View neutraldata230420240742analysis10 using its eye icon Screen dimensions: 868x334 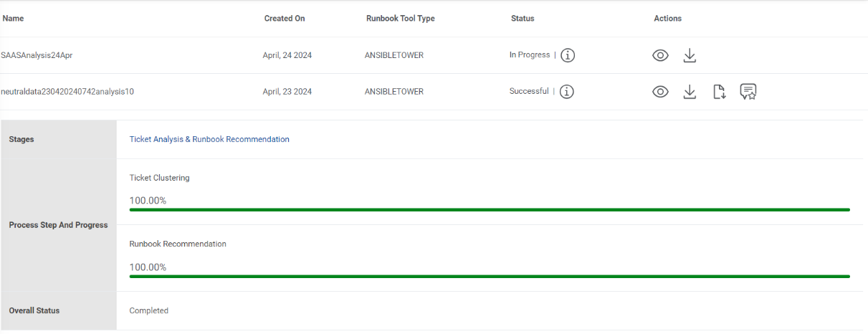[x=660, y=92]
